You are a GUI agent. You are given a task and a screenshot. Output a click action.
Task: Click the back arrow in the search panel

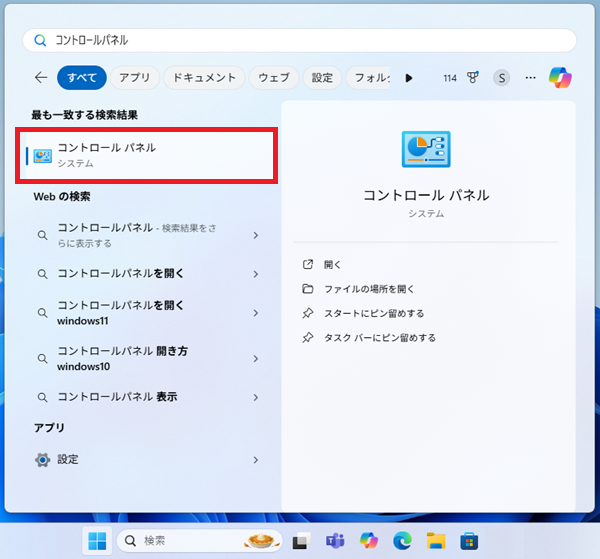pyautogui.click(x=41, y=78)
